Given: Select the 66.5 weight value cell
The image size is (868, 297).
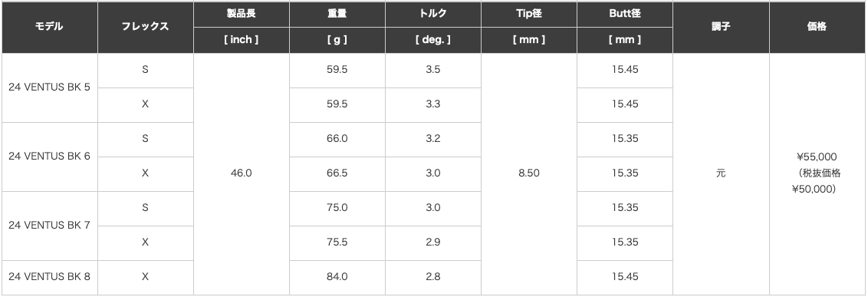Looking at the screenshot, I should point(337,174).
